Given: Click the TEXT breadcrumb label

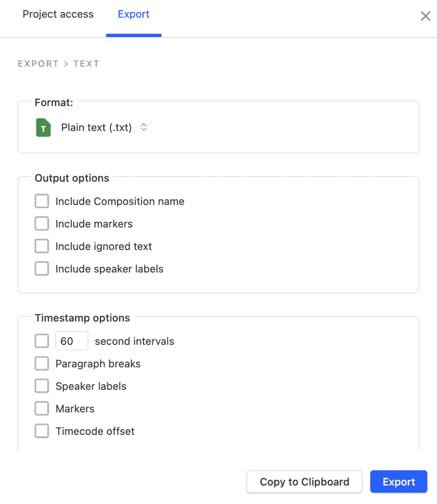Looking at the screenshot, I should [86, 64].
